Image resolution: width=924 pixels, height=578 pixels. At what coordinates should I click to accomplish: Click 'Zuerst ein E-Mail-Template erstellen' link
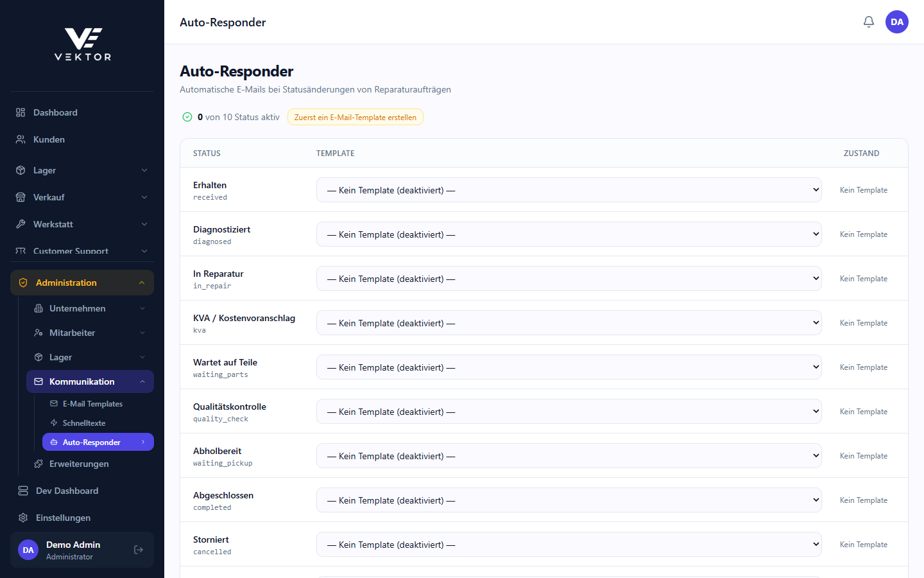click(355, 118)
